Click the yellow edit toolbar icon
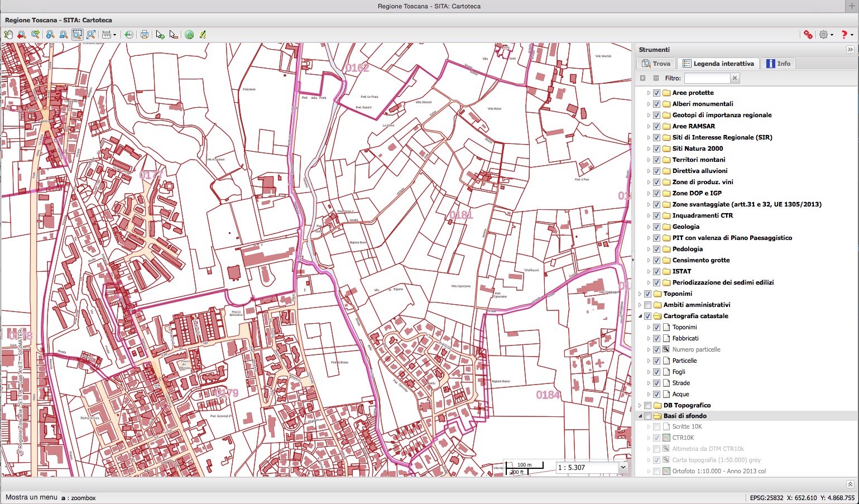 click(x=203, y=35)
